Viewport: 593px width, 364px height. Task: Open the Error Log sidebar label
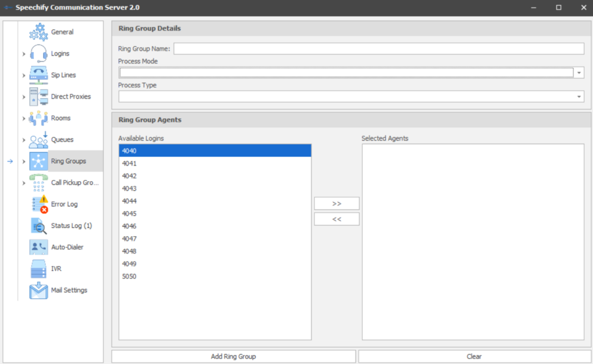64,204
